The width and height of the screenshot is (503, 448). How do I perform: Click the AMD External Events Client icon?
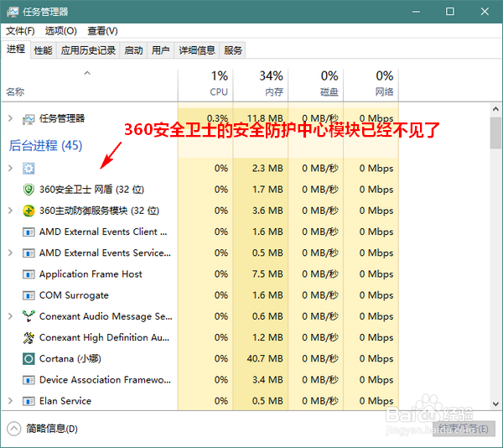coord(29,232)
